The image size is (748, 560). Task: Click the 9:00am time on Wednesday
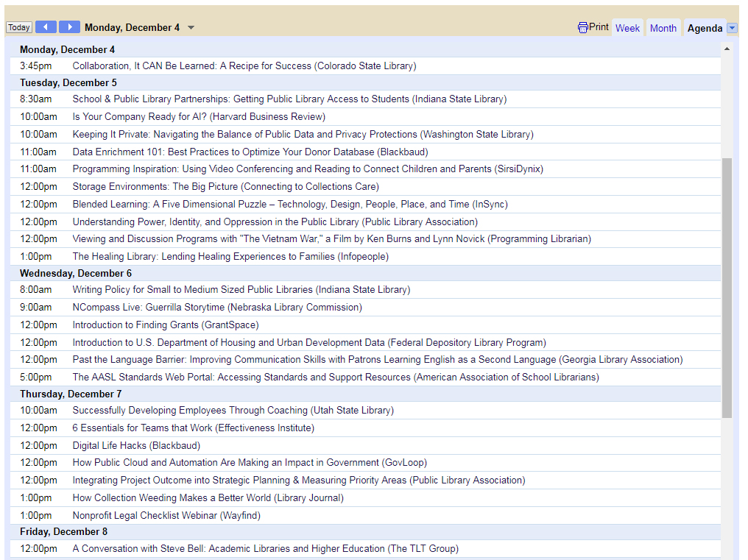click(36, 307)
